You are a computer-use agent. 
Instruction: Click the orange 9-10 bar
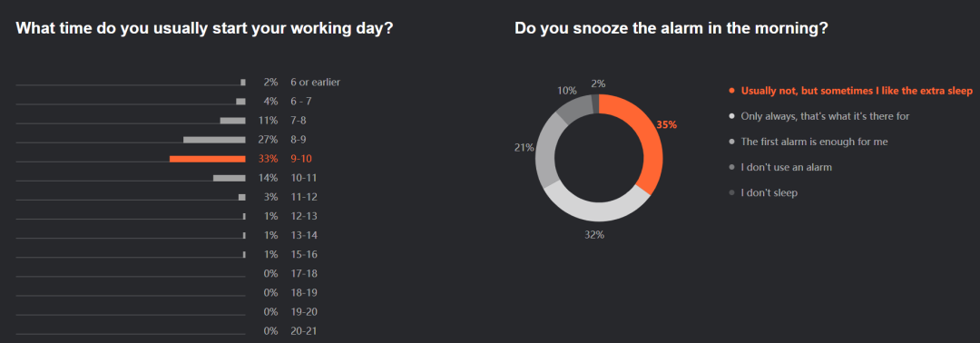[x=208, y=159]
